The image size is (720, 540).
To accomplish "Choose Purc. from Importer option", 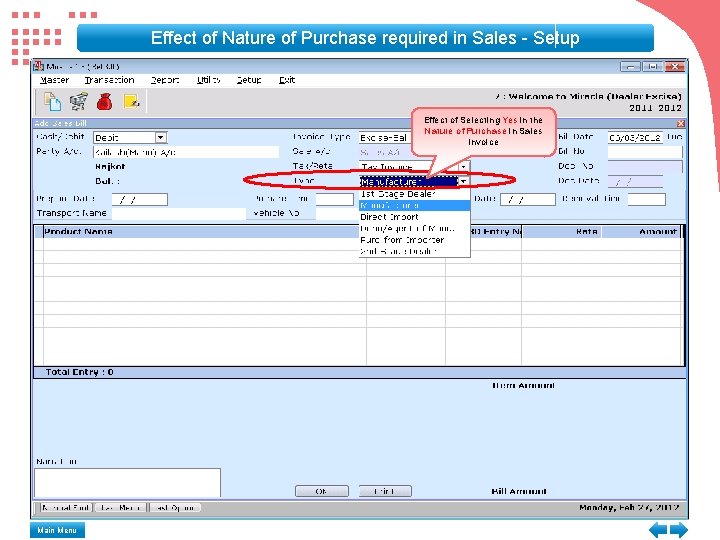I will point(414,240).
